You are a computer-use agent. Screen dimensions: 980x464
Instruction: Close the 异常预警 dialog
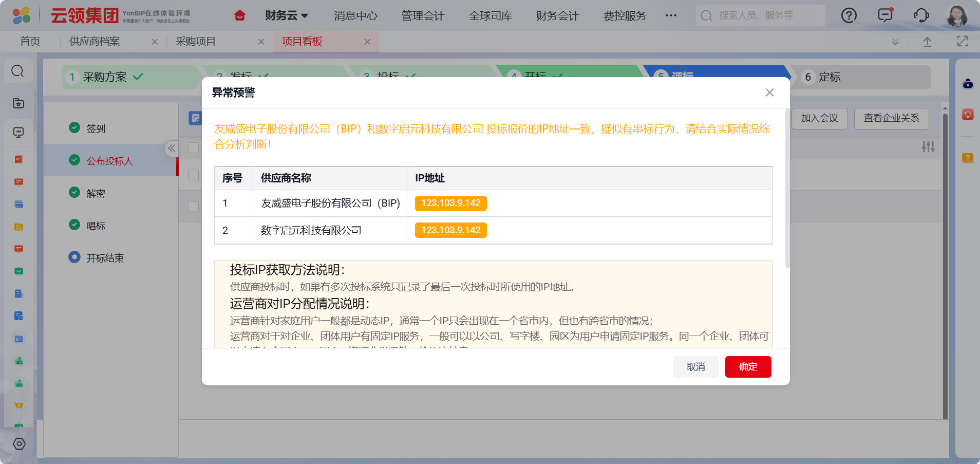(x=769, y=92)
